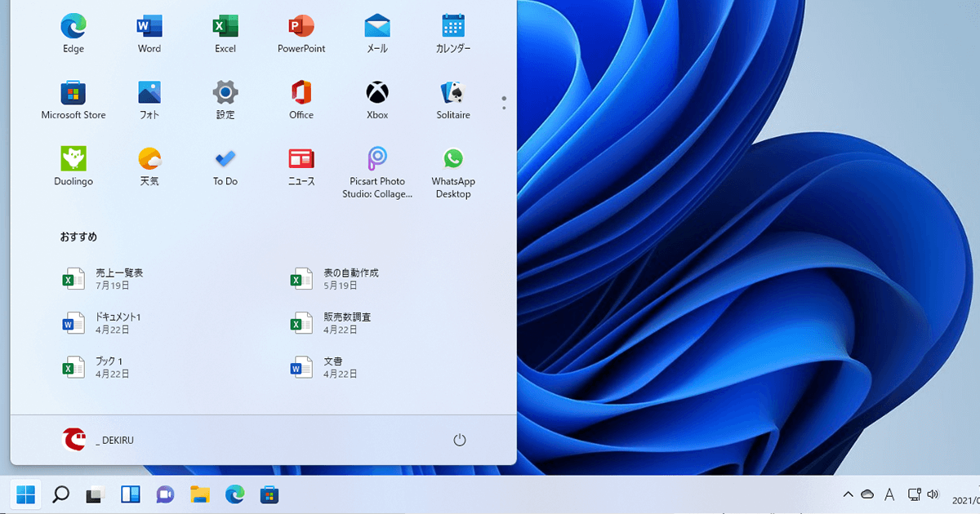Open Edge from the taskbar

pyautogui.click(x=235, y=494)
